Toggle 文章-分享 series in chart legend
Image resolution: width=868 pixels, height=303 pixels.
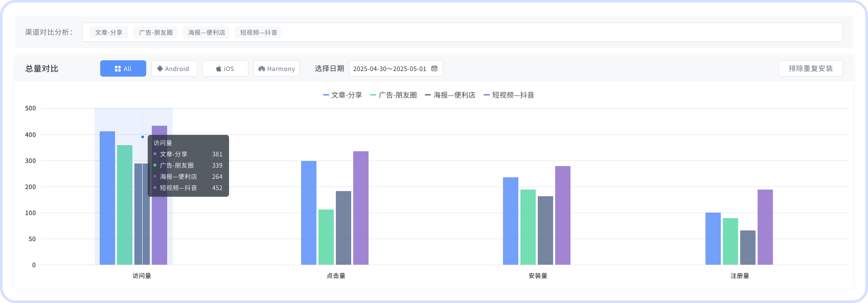pyautogui.click(x=342, y=95)
